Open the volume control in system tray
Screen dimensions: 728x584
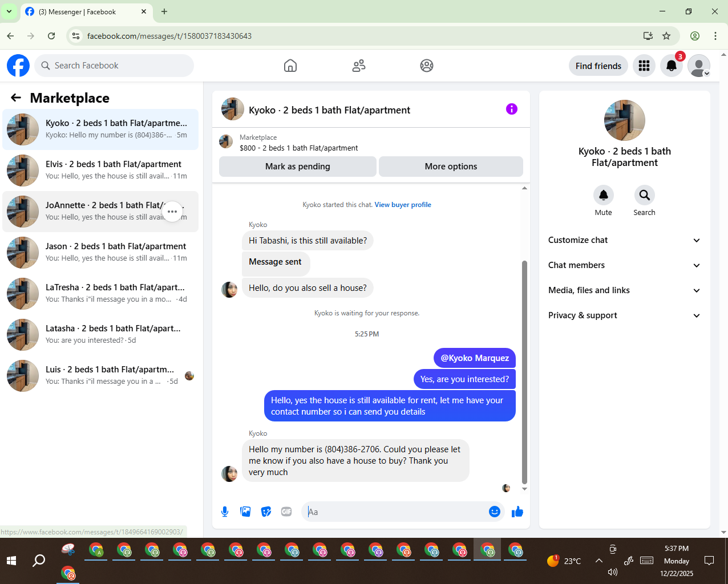coord(613,572)
